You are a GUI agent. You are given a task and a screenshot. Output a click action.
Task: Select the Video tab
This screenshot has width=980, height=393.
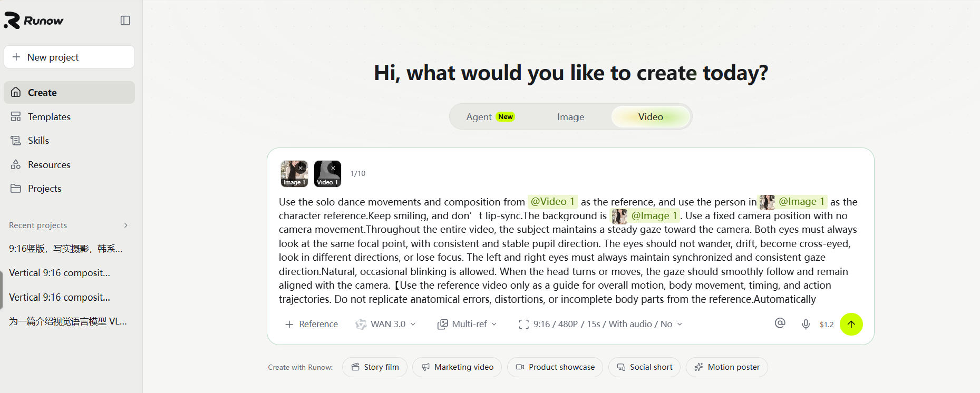pyautogui.click(x=651, y=117)
